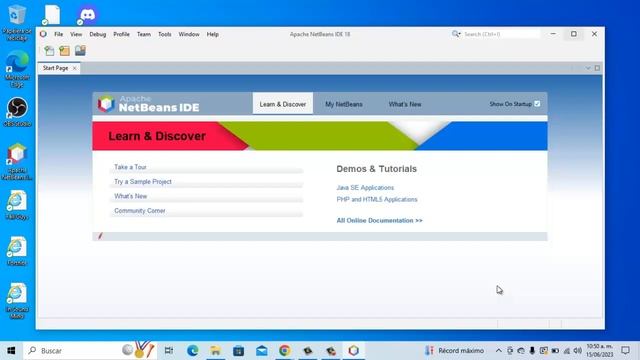Click the Windows Buscar search box

point(90,351)
